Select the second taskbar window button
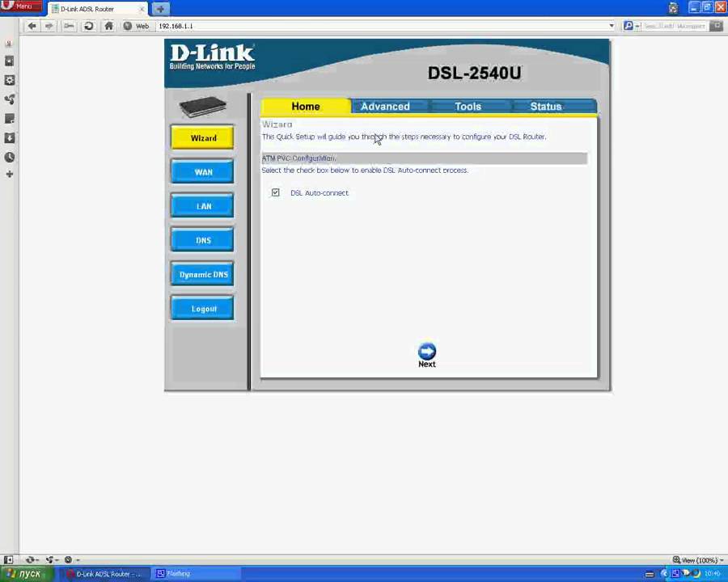 point(197,574)
